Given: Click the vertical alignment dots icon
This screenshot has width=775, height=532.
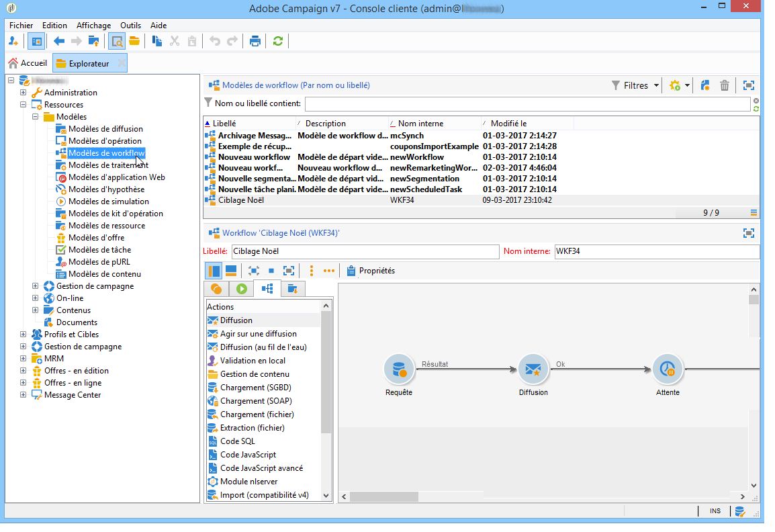Looking at the screenshot, I should click(312, 271).
